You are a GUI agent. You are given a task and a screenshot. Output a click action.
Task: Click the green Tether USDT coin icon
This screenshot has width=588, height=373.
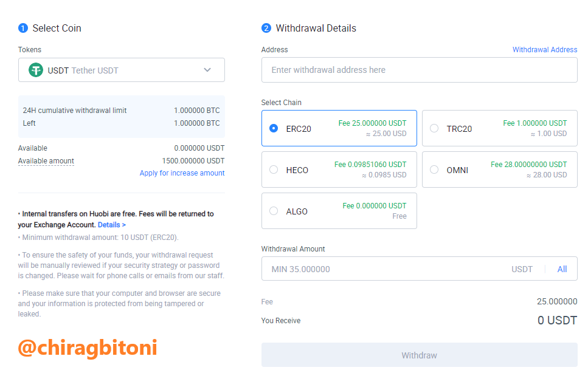pyautogui.click(x=36, y=70)
